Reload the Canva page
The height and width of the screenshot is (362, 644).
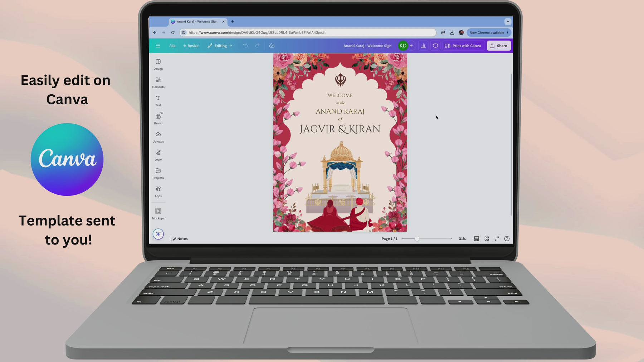pos(173,33)
